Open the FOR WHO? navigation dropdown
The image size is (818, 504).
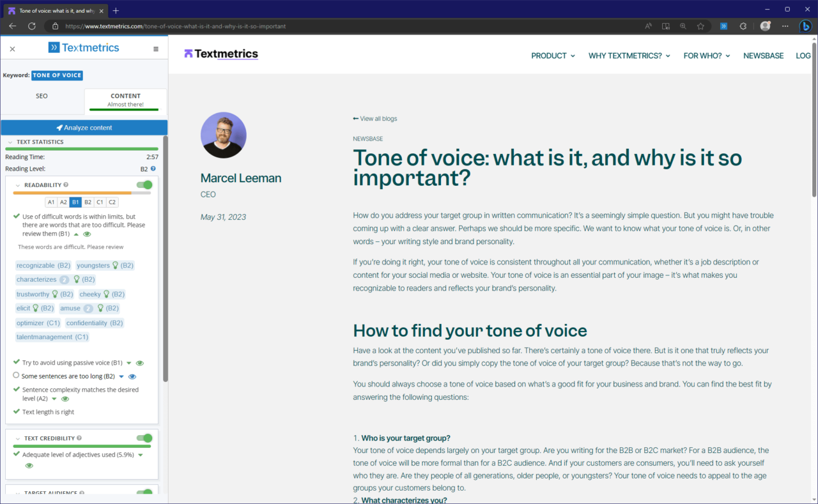706,56
